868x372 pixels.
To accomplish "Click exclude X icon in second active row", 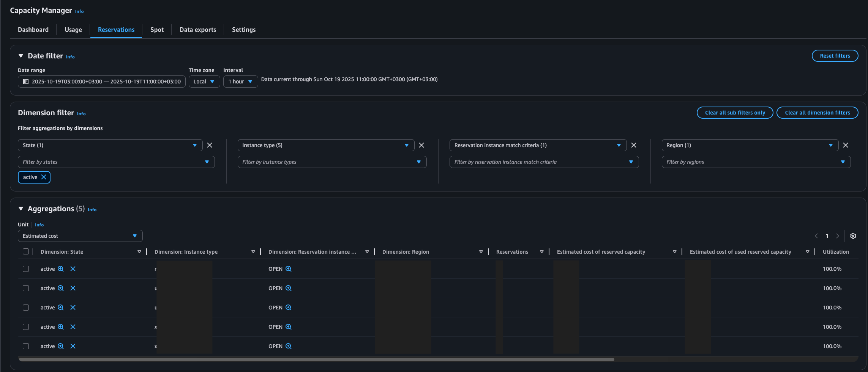I will click(x=73, y=288).
